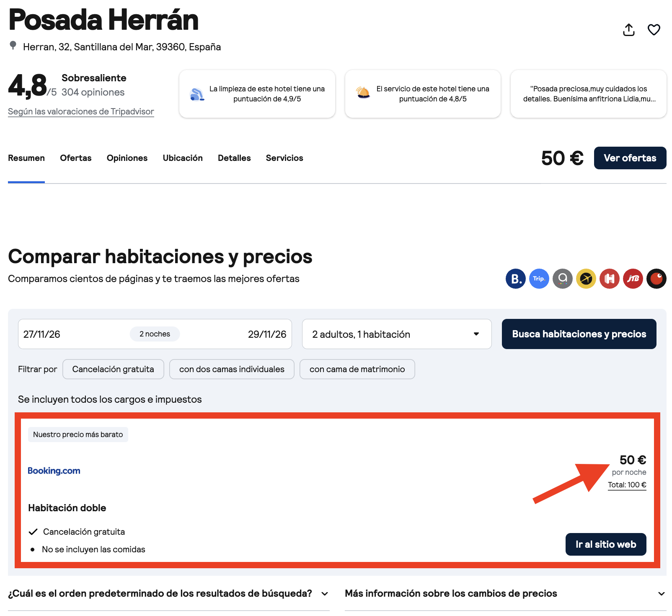Open the 2 adultos, 1 habitación dropdown
Image resolution: width=672 pixels, height=616 pixels.
pos(397,334)
